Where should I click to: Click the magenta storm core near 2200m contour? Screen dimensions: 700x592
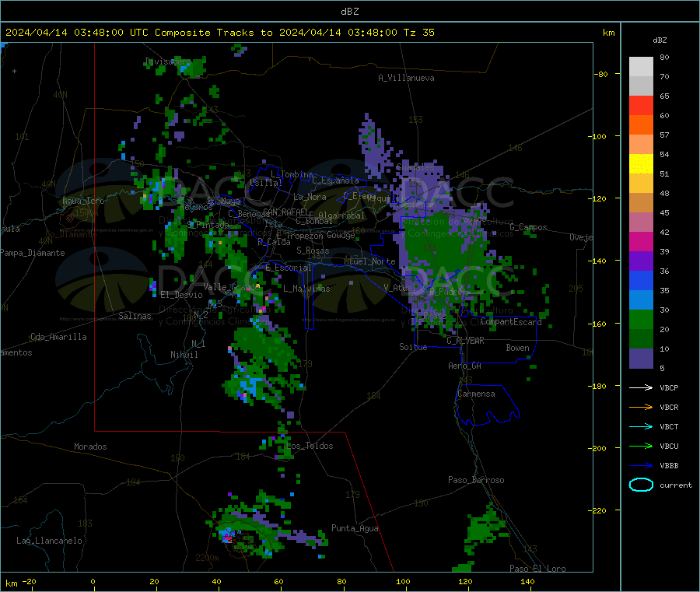click(228, 538)
